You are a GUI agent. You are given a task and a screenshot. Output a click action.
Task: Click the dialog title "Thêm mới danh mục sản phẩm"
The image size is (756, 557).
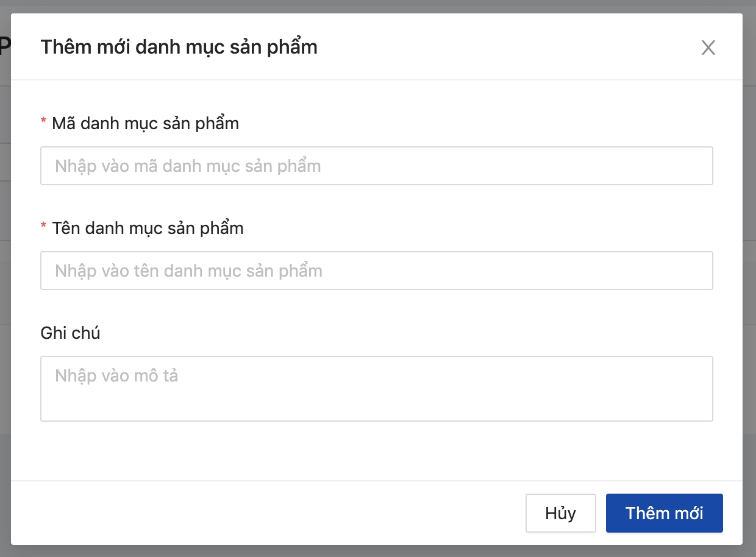(x=179, y=47)
